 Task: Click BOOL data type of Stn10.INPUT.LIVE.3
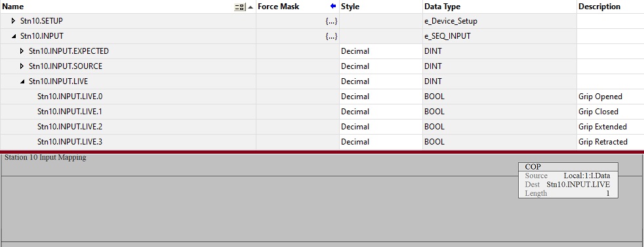[500, 142]
